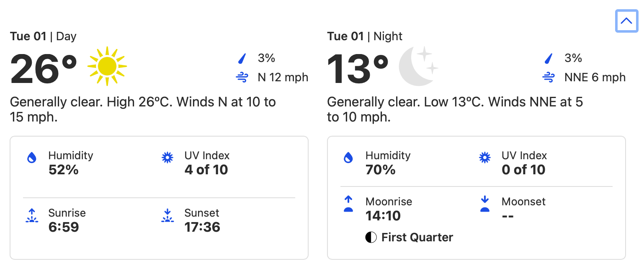Screen dimensions: 644x269
Task: Click the Day wind icon
Action: point(242,78)
